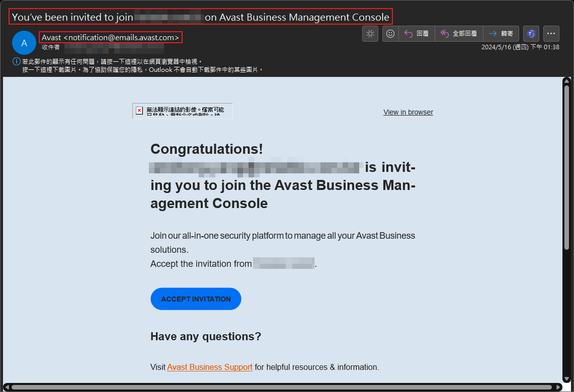This screenshot has height=392, width=574.
Task: Click the email subject line text
Action: tap(201, 17)
